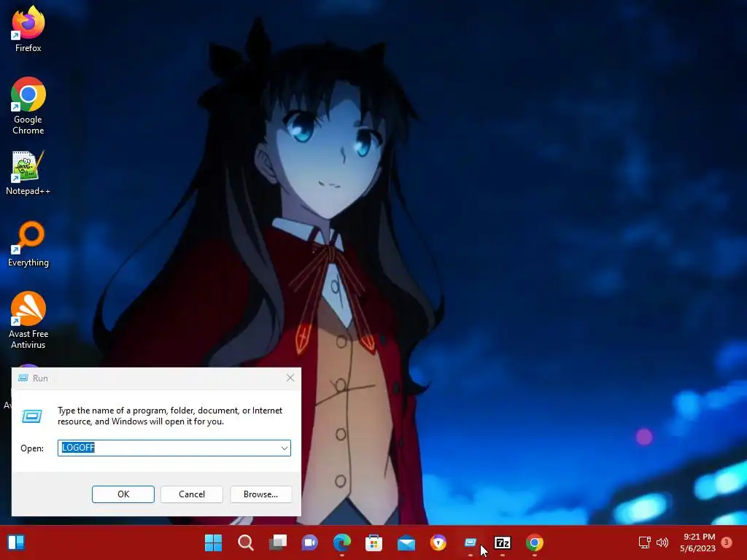Screen dimensions: 747x560
Task: Open the Mail app in the taskbar
Action: 406,542
